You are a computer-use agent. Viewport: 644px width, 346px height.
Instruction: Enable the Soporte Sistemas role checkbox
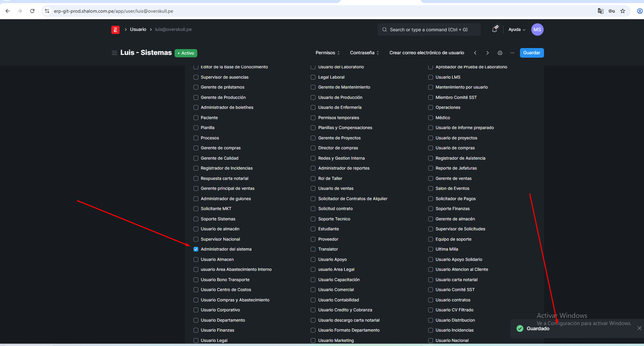click(196, 219)
